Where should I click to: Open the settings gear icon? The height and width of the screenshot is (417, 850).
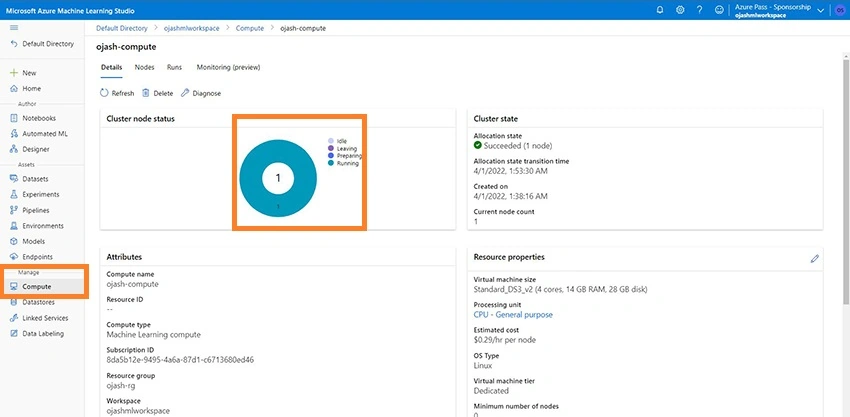pos(680,10)
